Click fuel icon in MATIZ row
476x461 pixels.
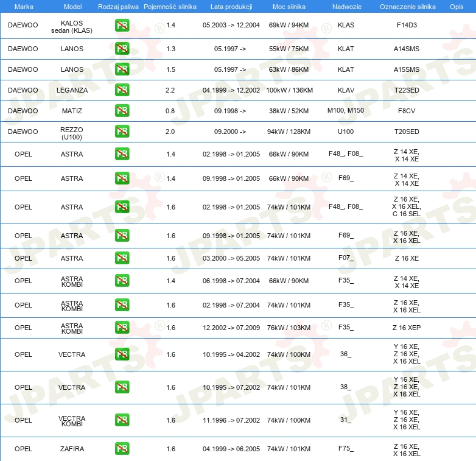122,111
